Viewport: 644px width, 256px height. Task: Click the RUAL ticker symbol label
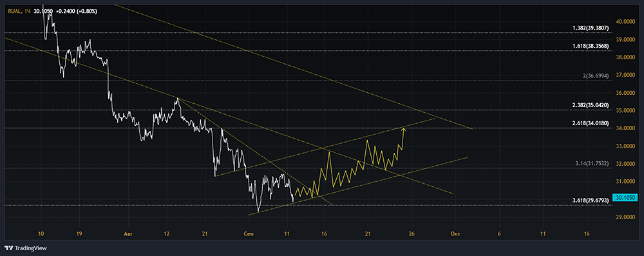click(x=14, y=12)
